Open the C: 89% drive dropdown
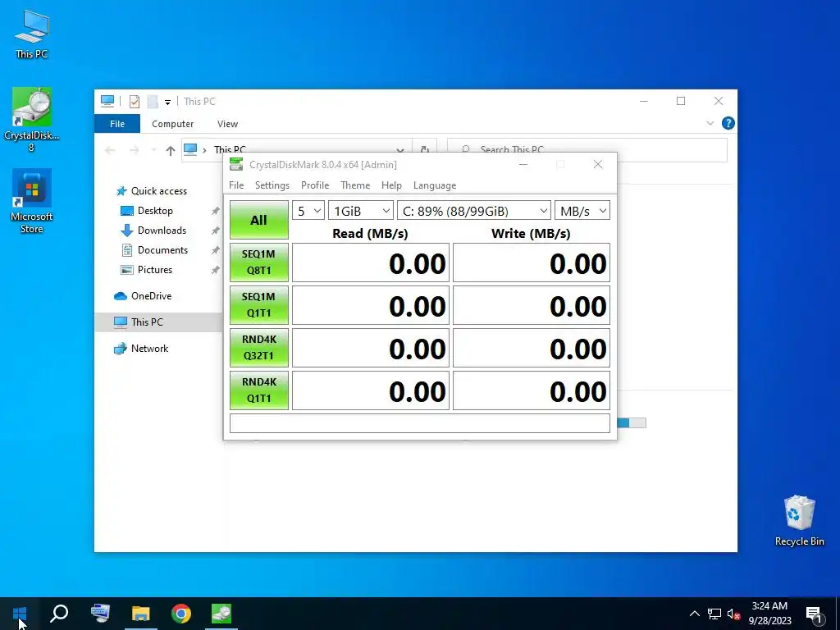Screen dimensions: 840x630 coord(473,211)
